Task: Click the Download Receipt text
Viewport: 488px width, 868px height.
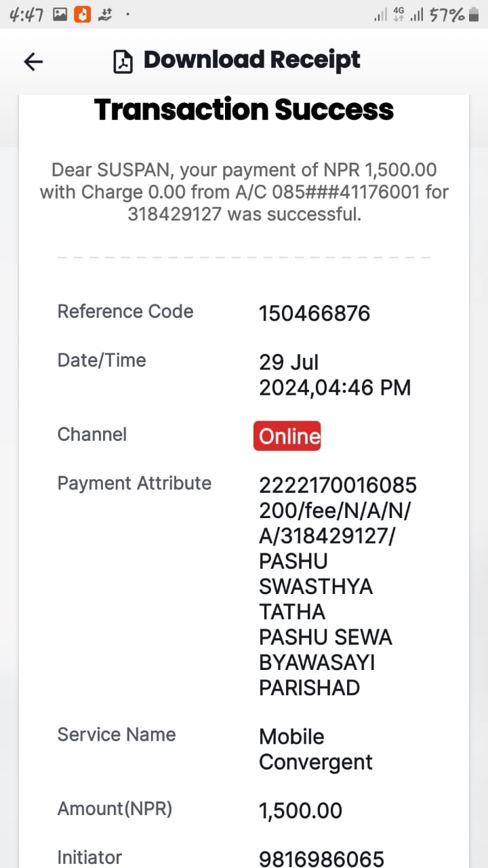Action: pos(251,60)
